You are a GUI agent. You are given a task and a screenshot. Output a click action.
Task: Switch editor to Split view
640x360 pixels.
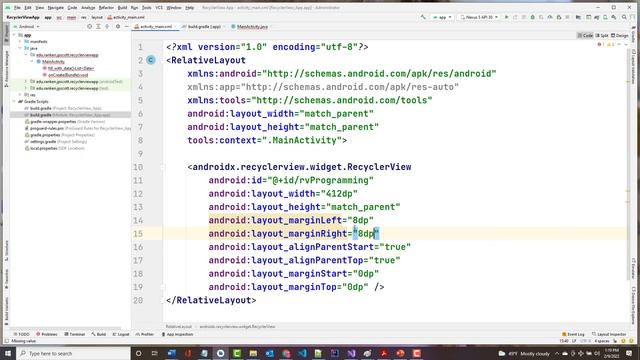point(602,36)
